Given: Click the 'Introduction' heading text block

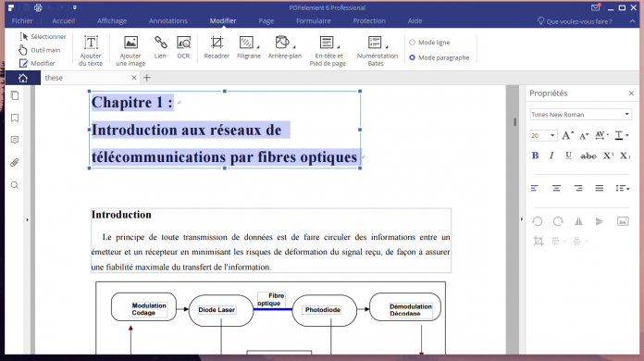Looking at the screenshot, I should point(121,215).
